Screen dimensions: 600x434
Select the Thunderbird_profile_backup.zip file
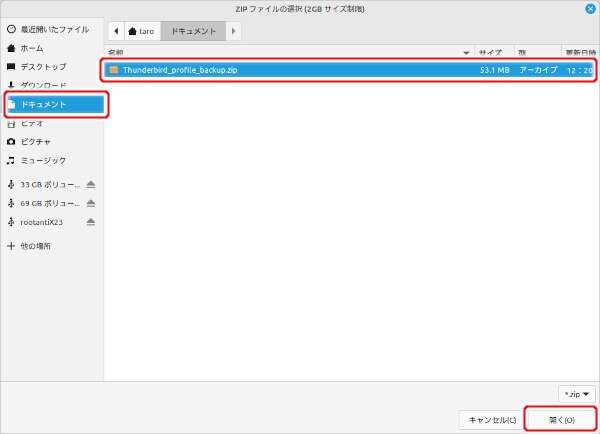point(180,70)
